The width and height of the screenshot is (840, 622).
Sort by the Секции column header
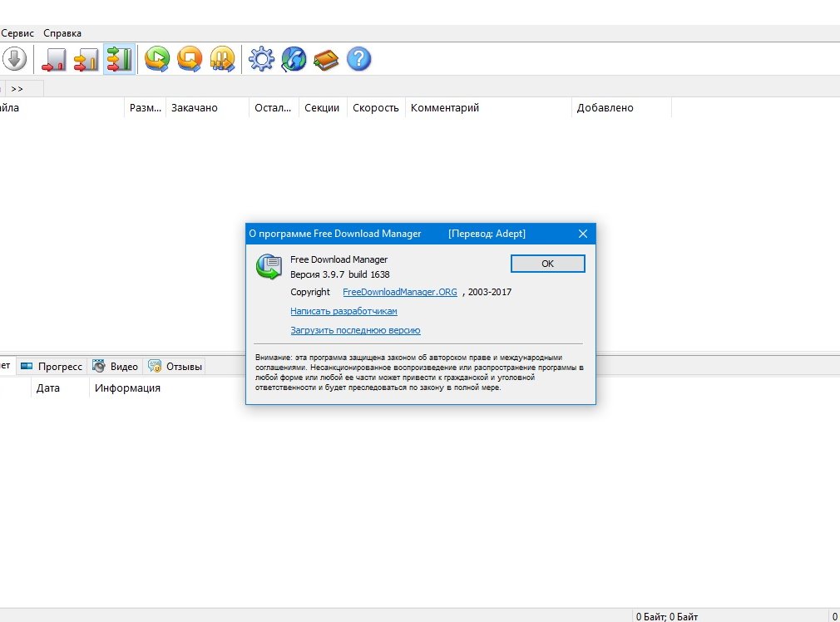323,107
